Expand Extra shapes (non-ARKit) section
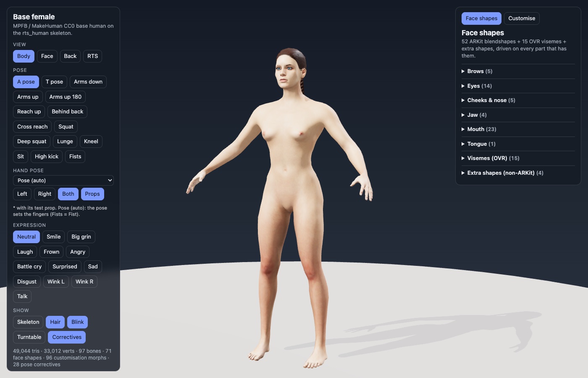Screen dimensions: 588x378 518,173
